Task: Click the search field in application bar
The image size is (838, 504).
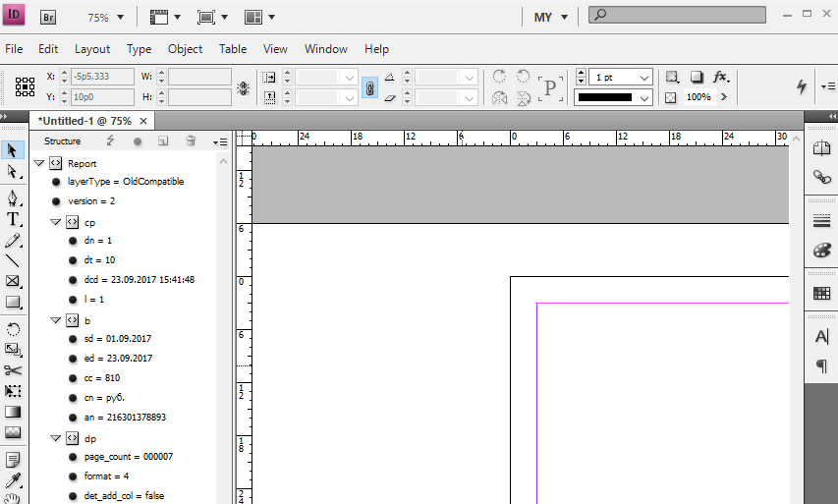Action: point(677,15)
